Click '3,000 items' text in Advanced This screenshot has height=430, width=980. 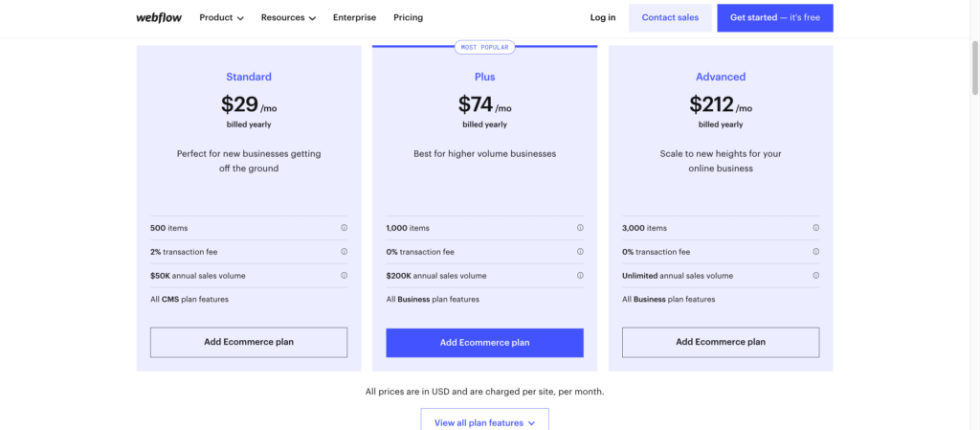tap(644, 228)
